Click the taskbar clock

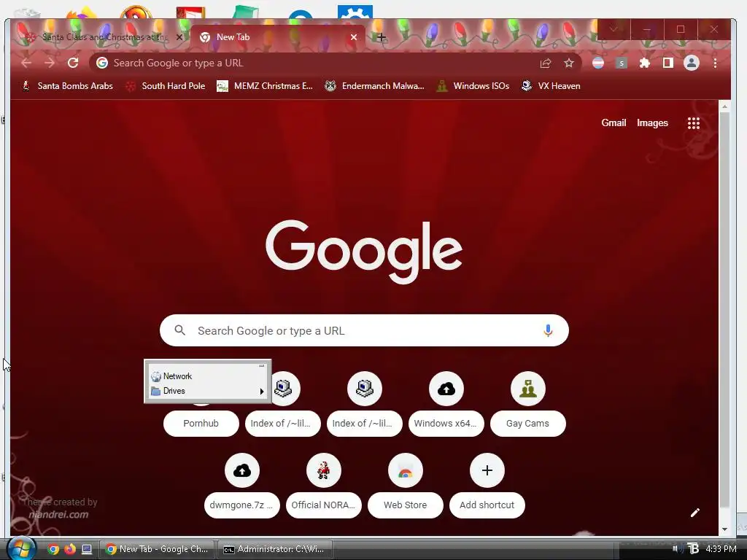pos(721,549)
